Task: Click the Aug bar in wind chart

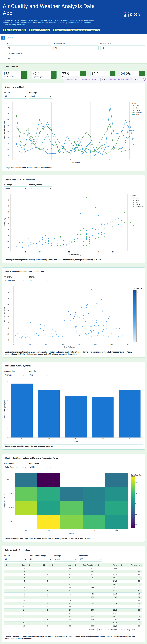Action: click(103, 417)
